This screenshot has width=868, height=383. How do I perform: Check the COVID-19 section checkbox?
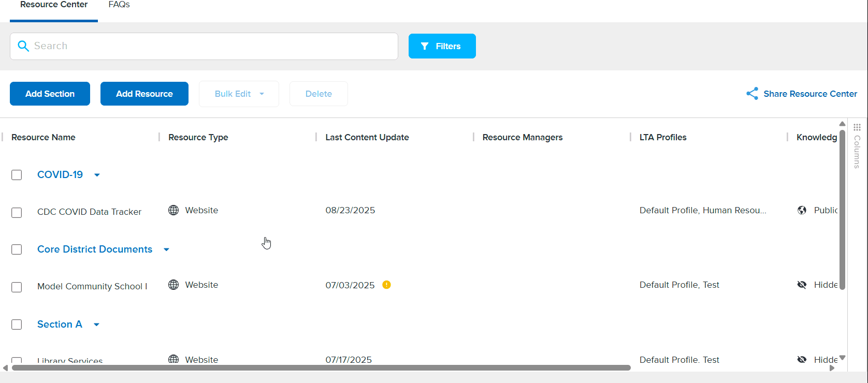[x=17, y=175]
